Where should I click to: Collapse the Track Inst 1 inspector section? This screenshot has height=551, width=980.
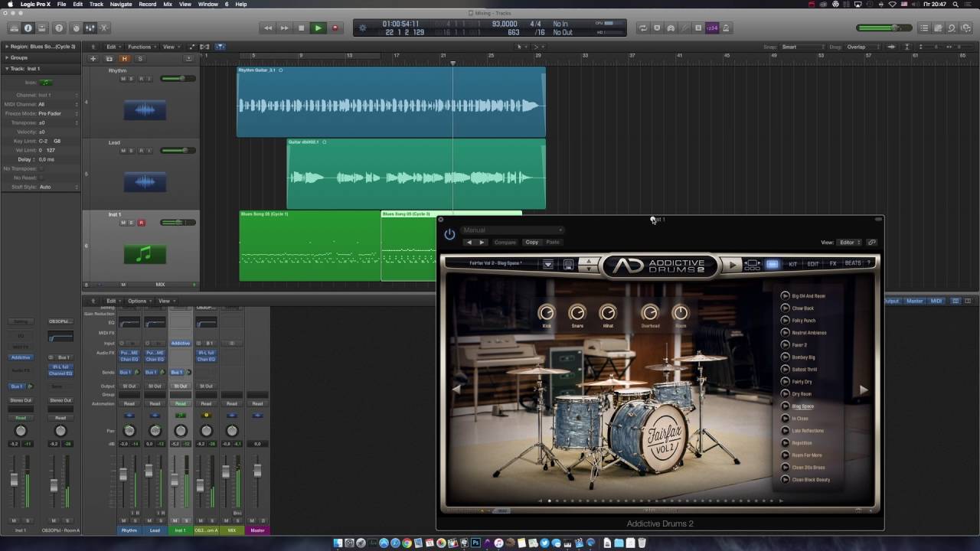tap(6, 68)
